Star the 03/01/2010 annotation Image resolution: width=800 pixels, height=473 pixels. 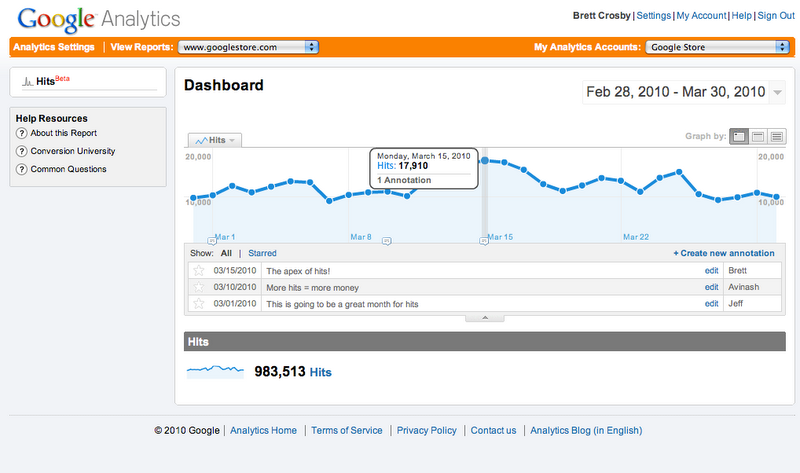tap(198, 303)
